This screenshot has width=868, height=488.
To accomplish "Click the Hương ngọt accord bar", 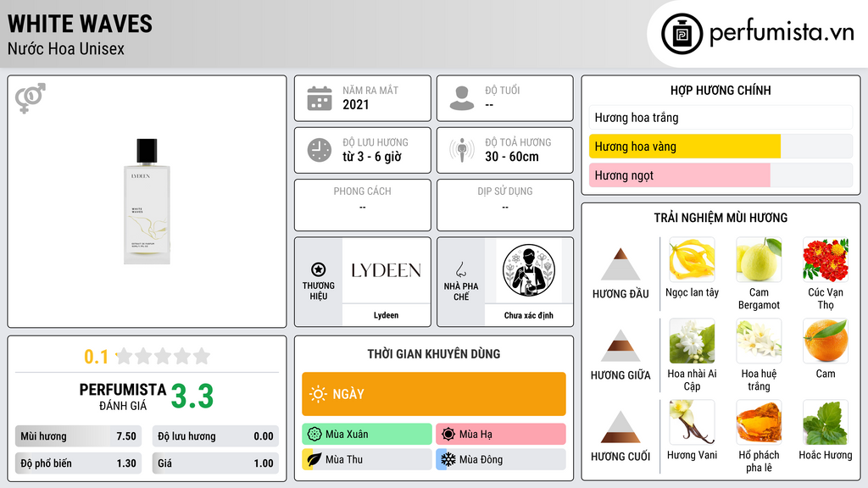I will pos(721,175).
